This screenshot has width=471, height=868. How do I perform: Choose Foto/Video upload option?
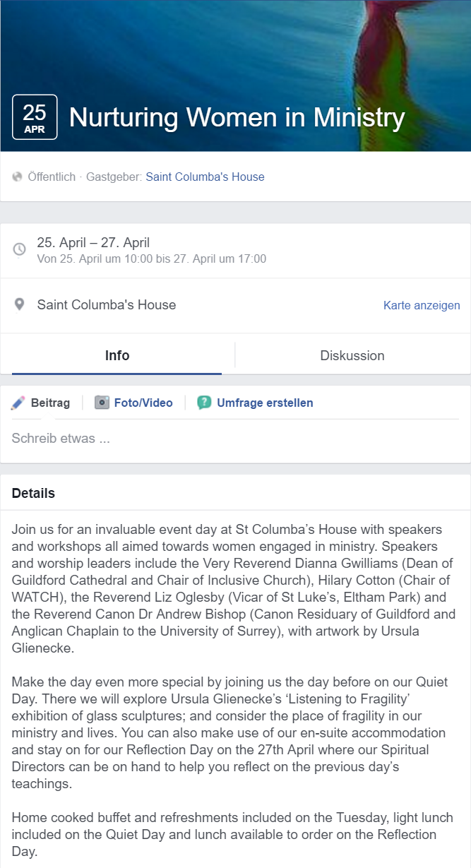click(x=143, y=403)
